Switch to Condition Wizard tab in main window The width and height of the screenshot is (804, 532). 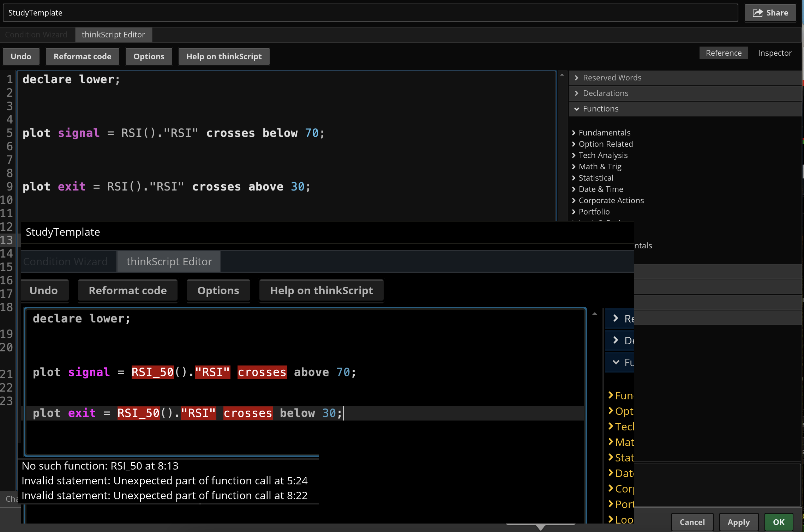coord(36,35)
